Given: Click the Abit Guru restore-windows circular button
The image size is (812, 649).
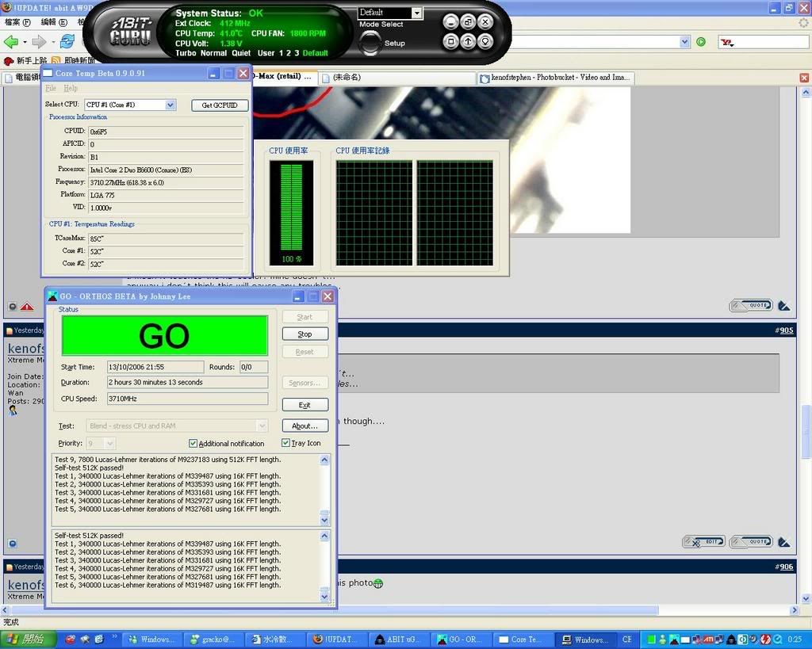Looking at the screenshot, I should point(468,21).
